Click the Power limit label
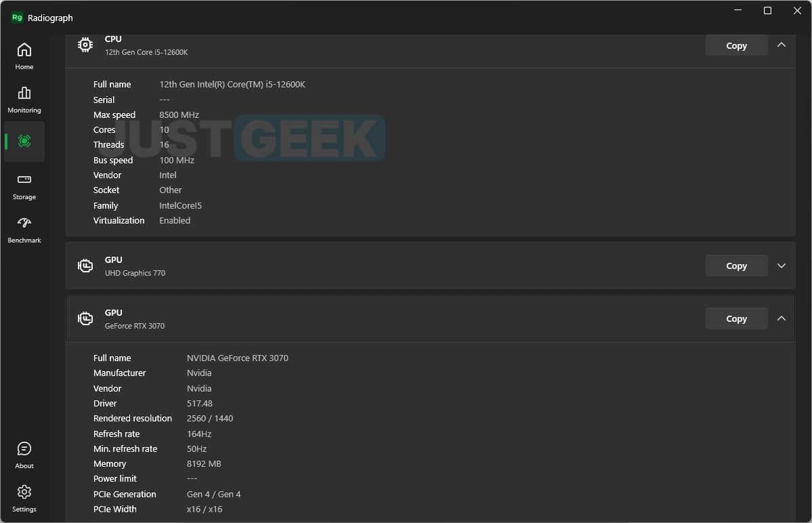 (115, 479)
